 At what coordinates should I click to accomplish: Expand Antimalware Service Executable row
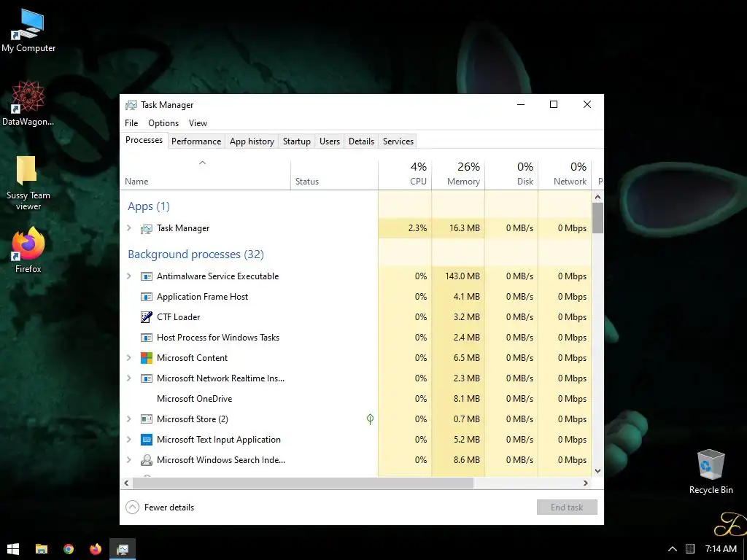[128, 276]
